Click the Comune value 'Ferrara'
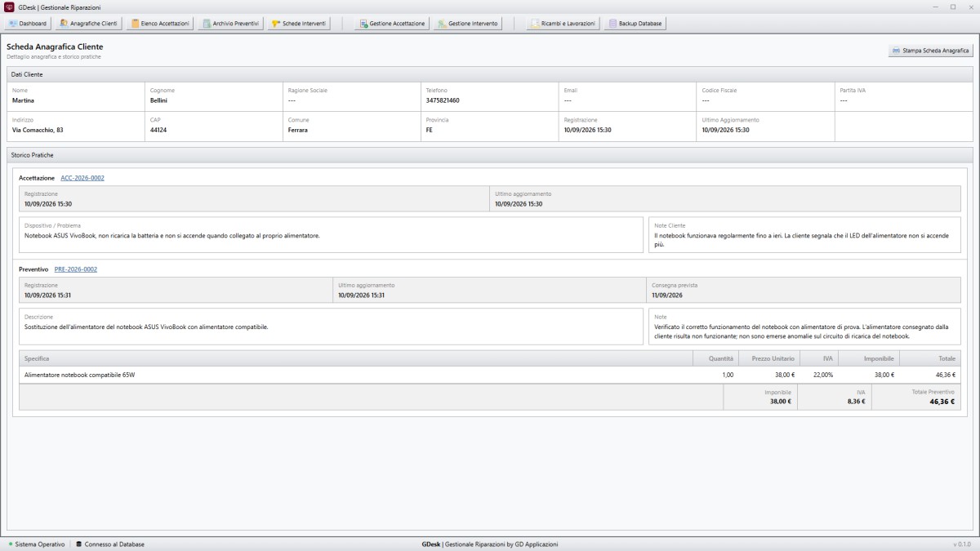 (298, 130)
